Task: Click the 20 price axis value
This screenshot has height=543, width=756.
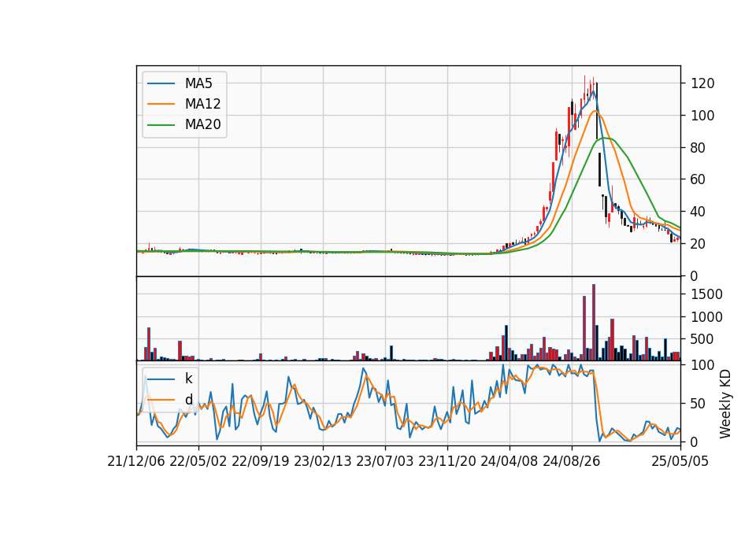Action: (x=699, y=244)
